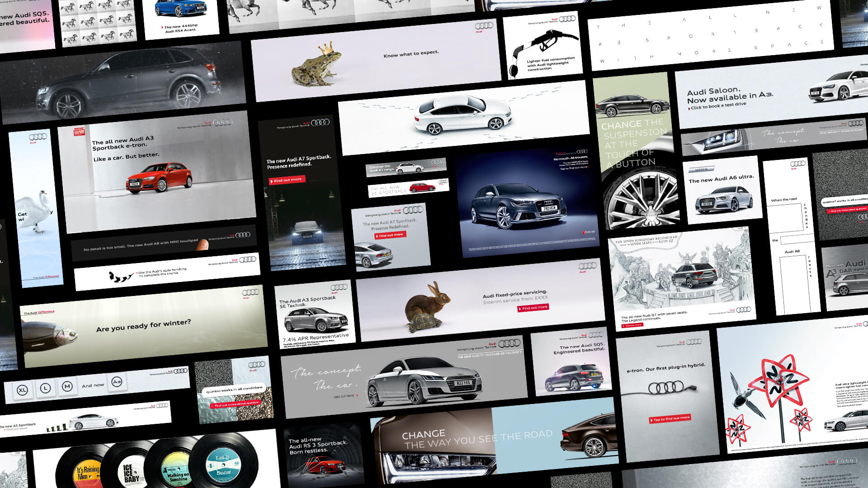Click Discover more button in the Q7 seven kingdoms ad
This screenshot has height=488, width=868.
coord(632,325)
